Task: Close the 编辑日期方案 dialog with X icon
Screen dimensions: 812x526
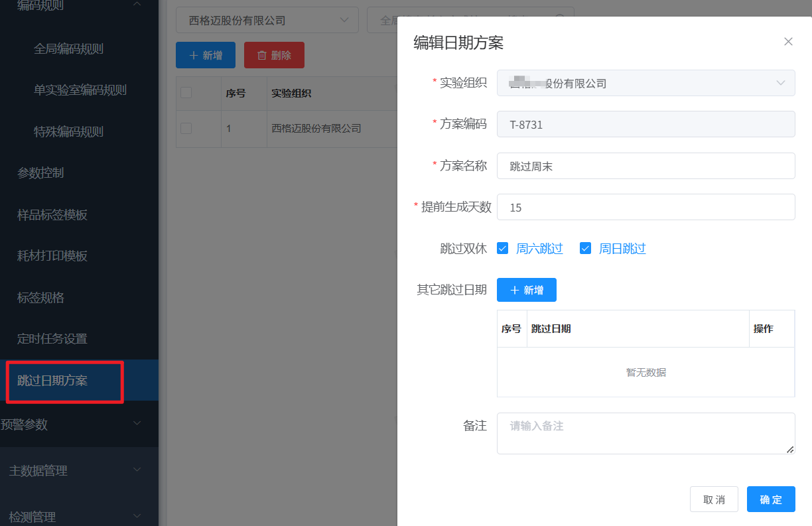Action: 788,42
